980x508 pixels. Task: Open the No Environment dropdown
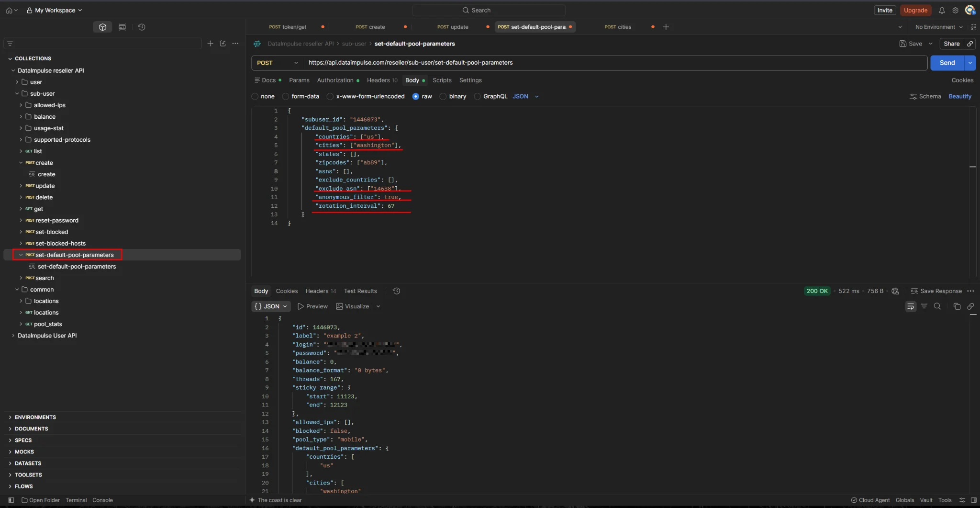pyautogui.click(x=938, y=27)
